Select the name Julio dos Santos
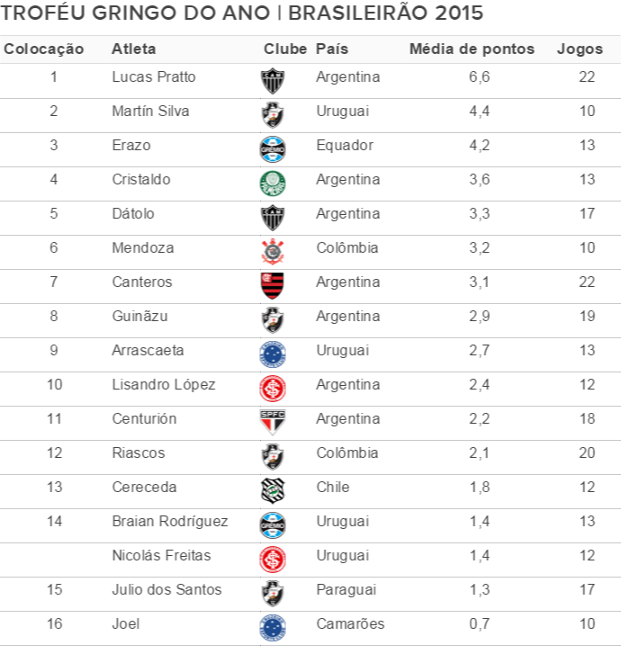 166,590
